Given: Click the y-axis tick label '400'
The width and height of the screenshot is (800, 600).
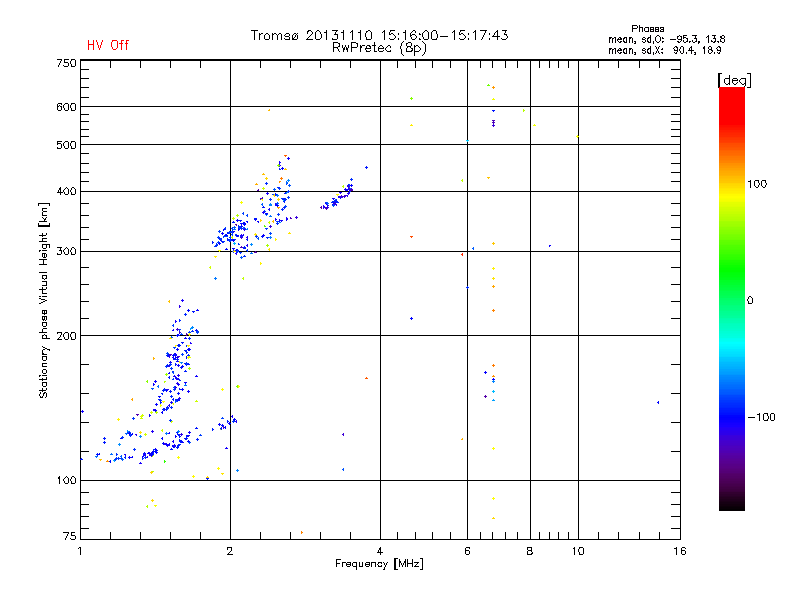Looking at the screenshot, I should click(66, 192).
